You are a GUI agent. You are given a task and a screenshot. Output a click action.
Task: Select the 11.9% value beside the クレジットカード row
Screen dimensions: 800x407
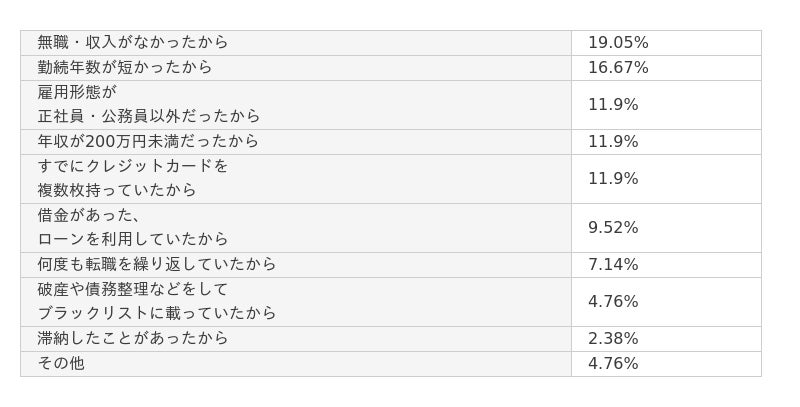click(613, 179)
